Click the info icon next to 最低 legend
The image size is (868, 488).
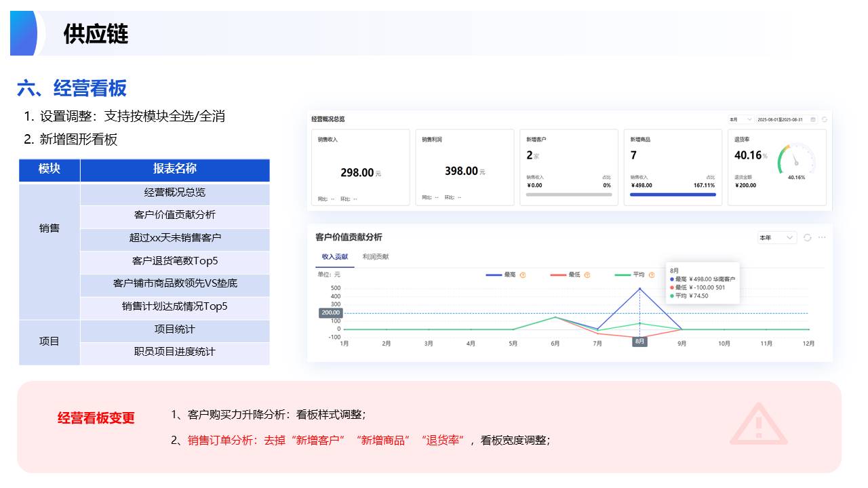pyautogui.click(x=587, y=275)
